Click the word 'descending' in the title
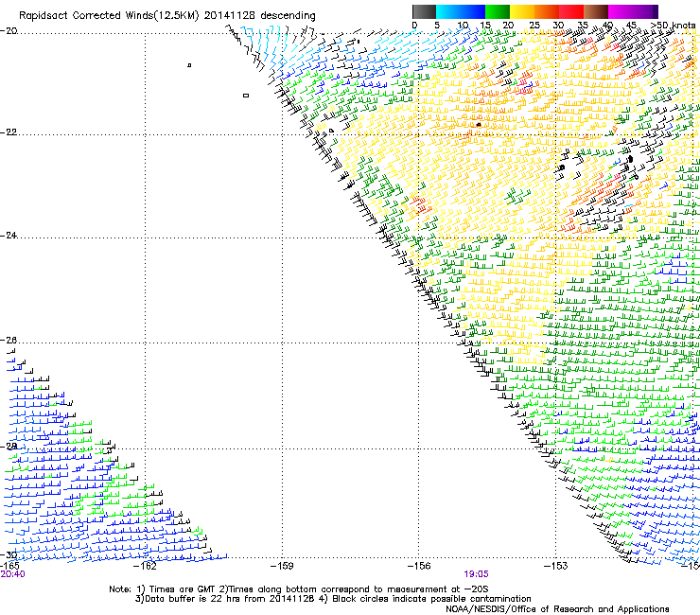Screen dimensions: 700x615 coord(288,16)
